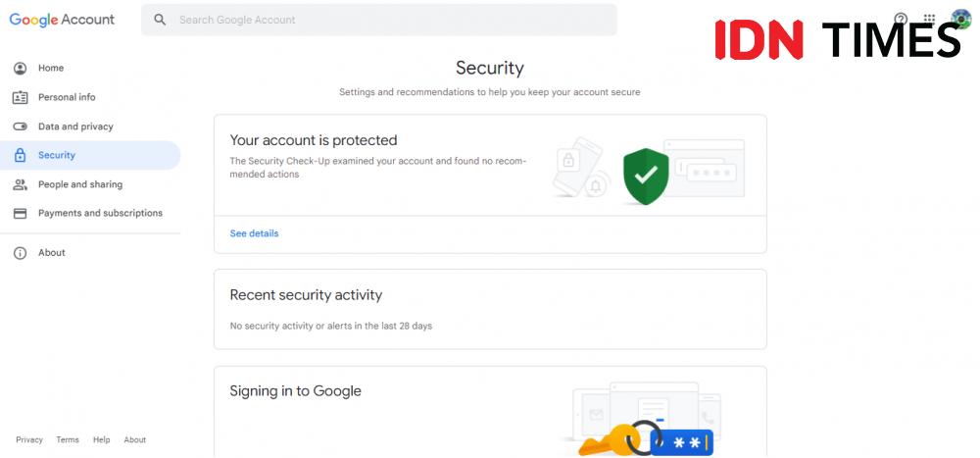Click the Personal info ID card icon
The image size is (980, 458).
20,98
